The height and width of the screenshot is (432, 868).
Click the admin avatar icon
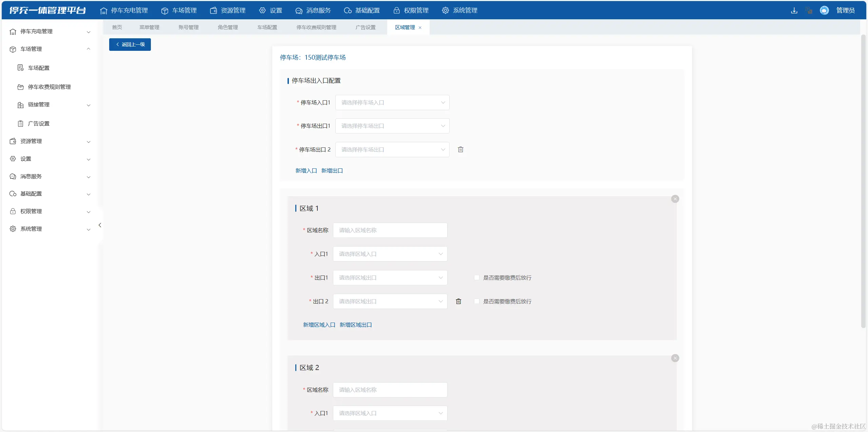(x=824, y=11)
